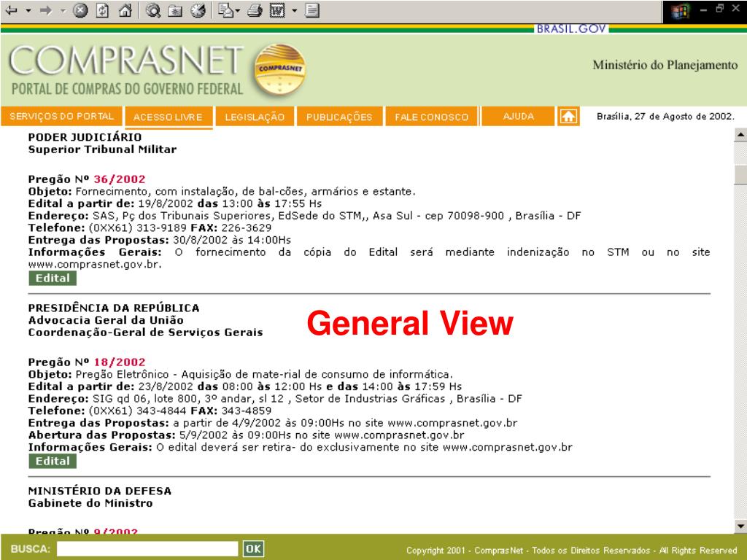Viewport: 747px width, 560px height.
Task: Click the Telefone (0XX61) 343-4844 line
Action: click(150, 411)
